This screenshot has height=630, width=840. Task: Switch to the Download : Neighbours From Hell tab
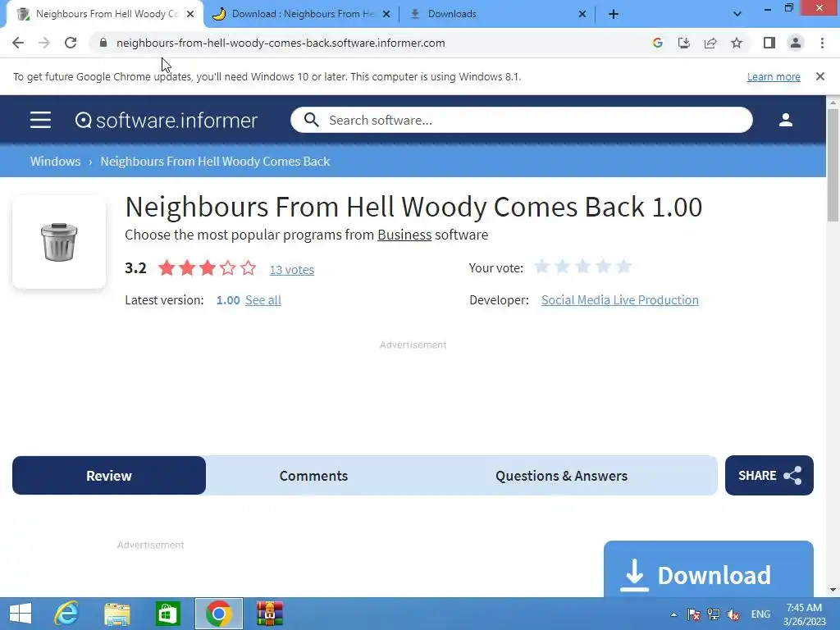click(x=302, y=14)
